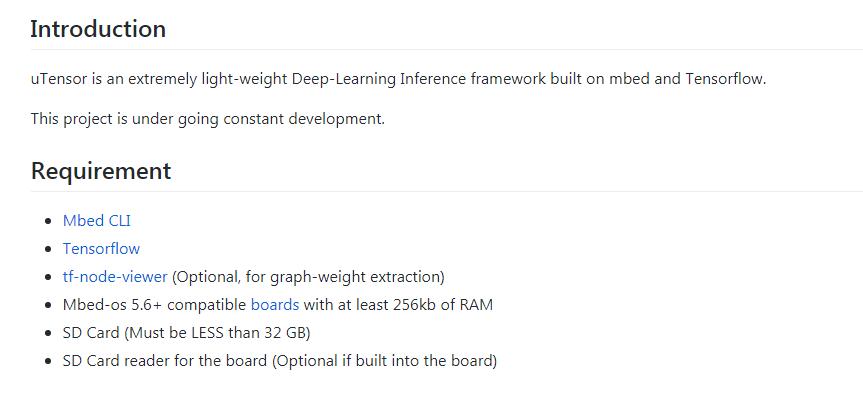Follow the Tensorflow requirement link
Image resolution: width=863 pixels, height=396 pixels.
click(101, 248)
